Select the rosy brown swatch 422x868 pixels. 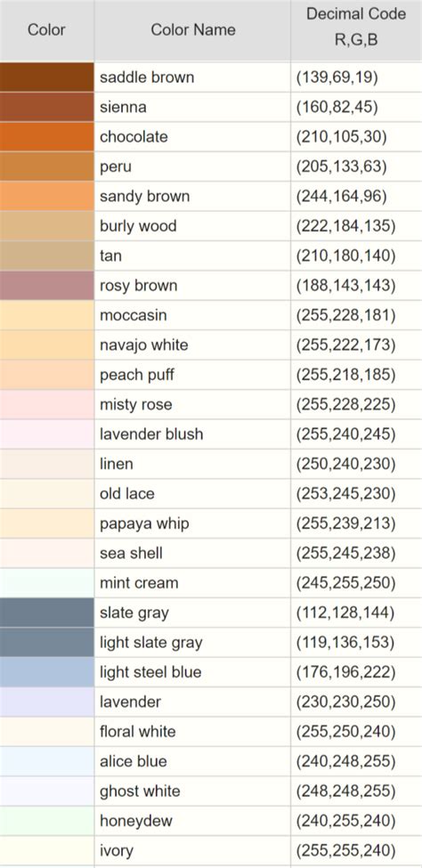point(46,286)
